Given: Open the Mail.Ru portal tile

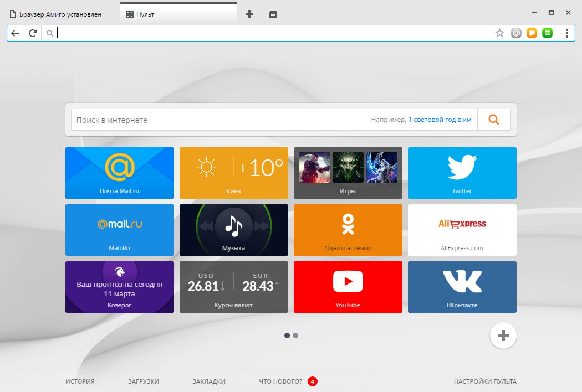Looking at the screenshot, I should pos(120,230).
